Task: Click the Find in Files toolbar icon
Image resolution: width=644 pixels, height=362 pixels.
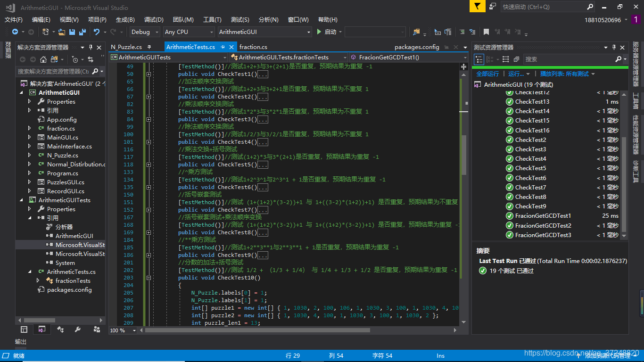Action: (416, 32)
